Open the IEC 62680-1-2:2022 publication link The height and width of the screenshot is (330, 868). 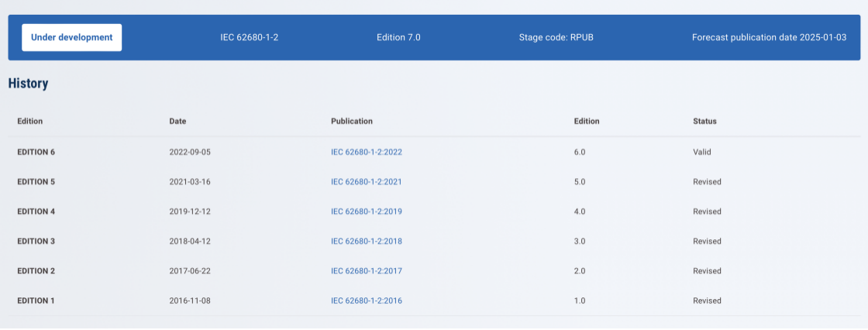click(x=366, y=152)
